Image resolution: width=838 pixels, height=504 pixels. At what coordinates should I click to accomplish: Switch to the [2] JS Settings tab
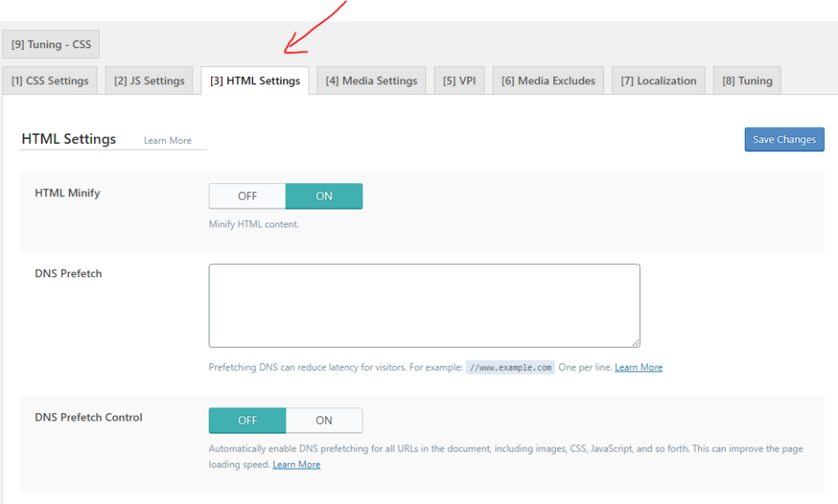pos(150,81)
